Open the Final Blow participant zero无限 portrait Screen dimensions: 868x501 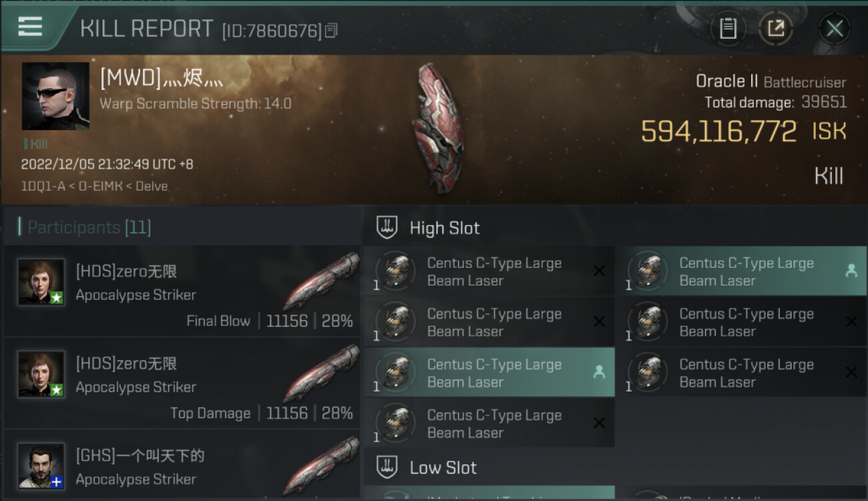(x=41, y=282)
